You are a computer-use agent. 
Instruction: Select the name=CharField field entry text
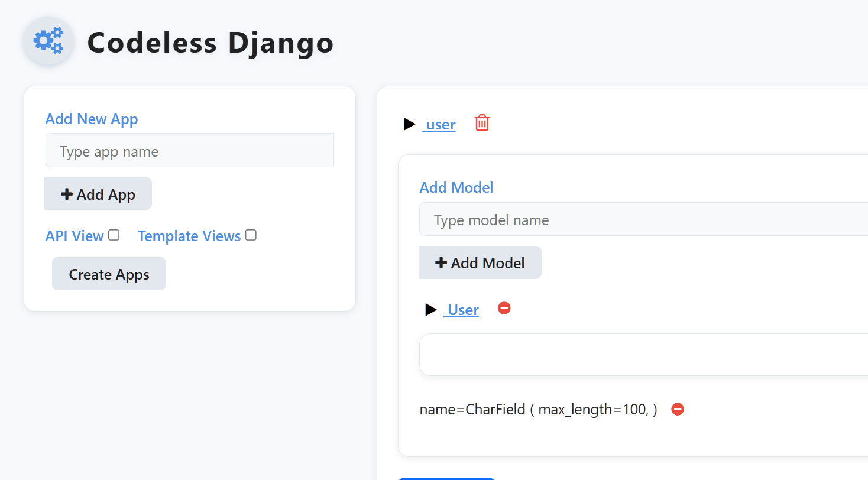(x=538, y=409)
